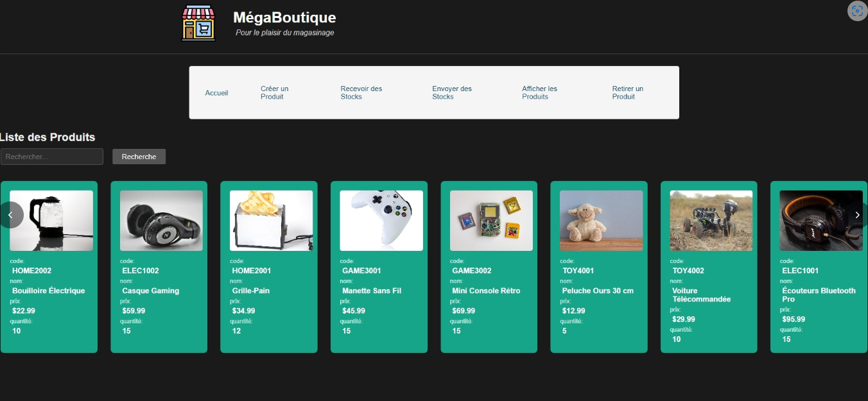Select product code ELEC1002
The height and width of the screenshot is (401, 868).
(x=141, y=271)
